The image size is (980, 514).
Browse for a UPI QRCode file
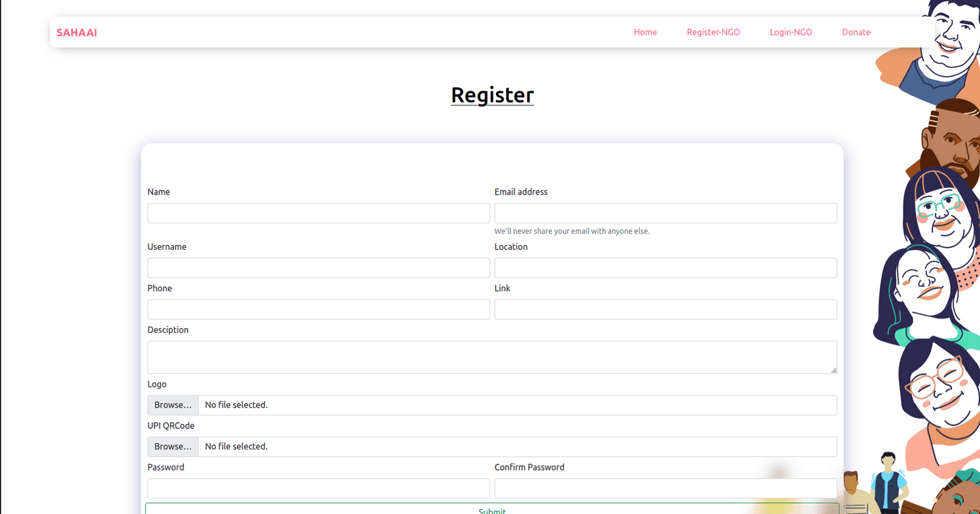173,447
